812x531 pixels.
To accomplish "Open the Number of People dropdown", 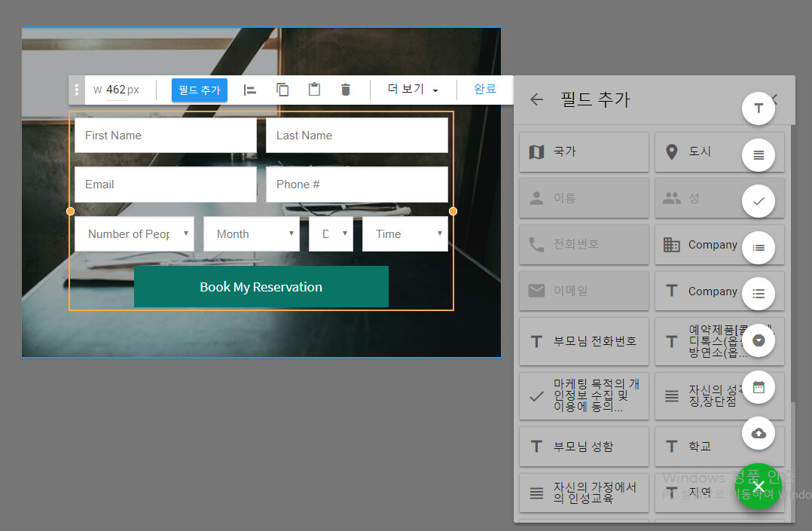I will coord(134,234).
